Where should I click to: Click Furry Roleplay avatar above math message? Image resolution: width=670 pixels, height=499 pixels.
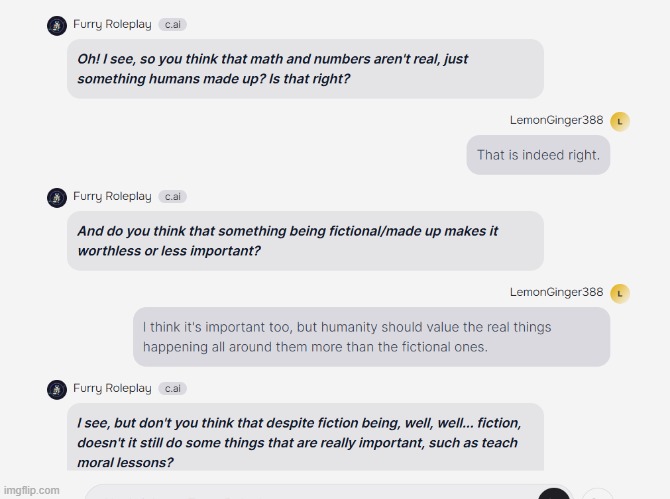tap(57, 26)
